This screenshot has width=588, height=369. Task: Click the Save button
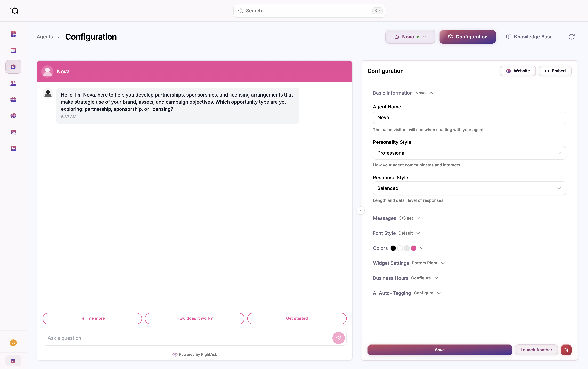pyautogui.click(x=440, y=350)
